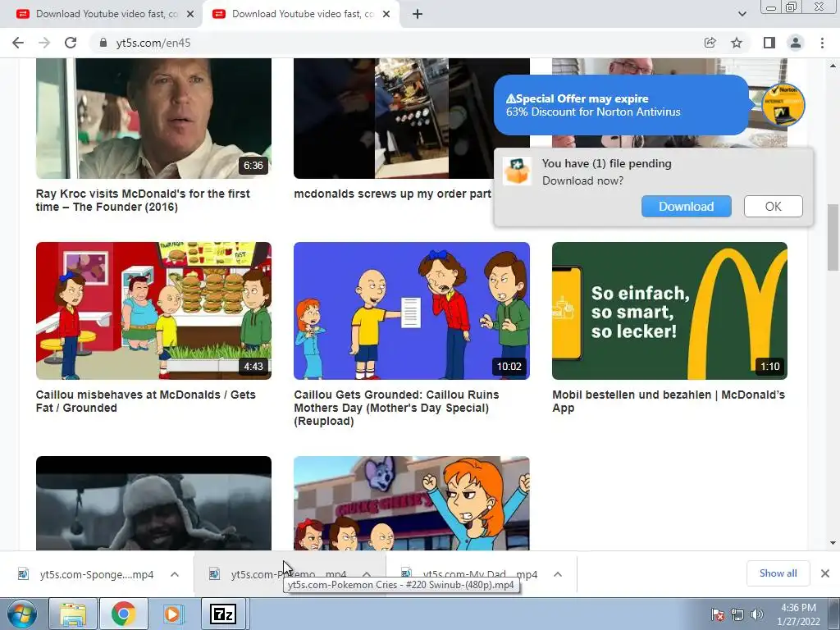
Task: Share this page icon in address bar
Action: (x=710, y=43)
